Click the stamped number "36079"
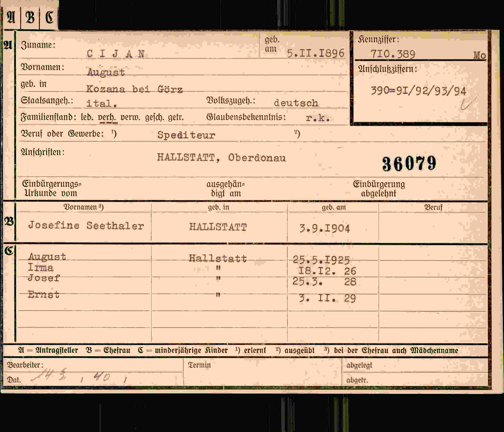The image size is (504, 432). coord(409,163)
